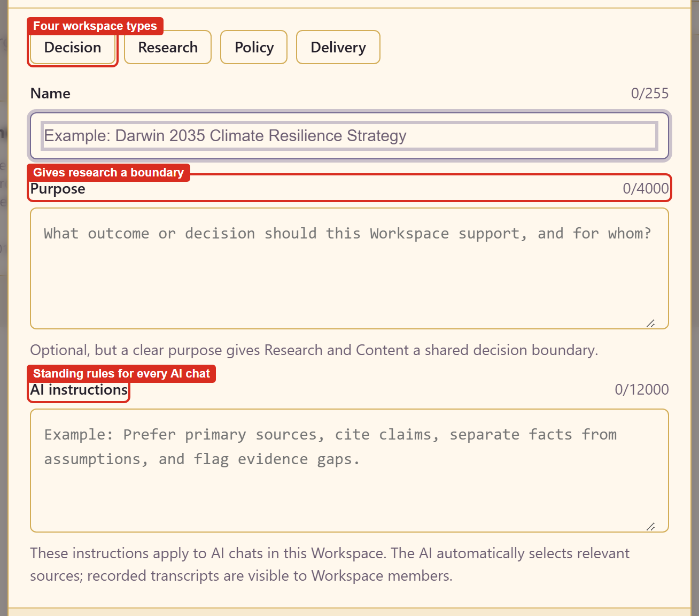Pick the Delivery workspace type
The width and height of the screenshot is (699, 616).
click(x=338, y=48)
